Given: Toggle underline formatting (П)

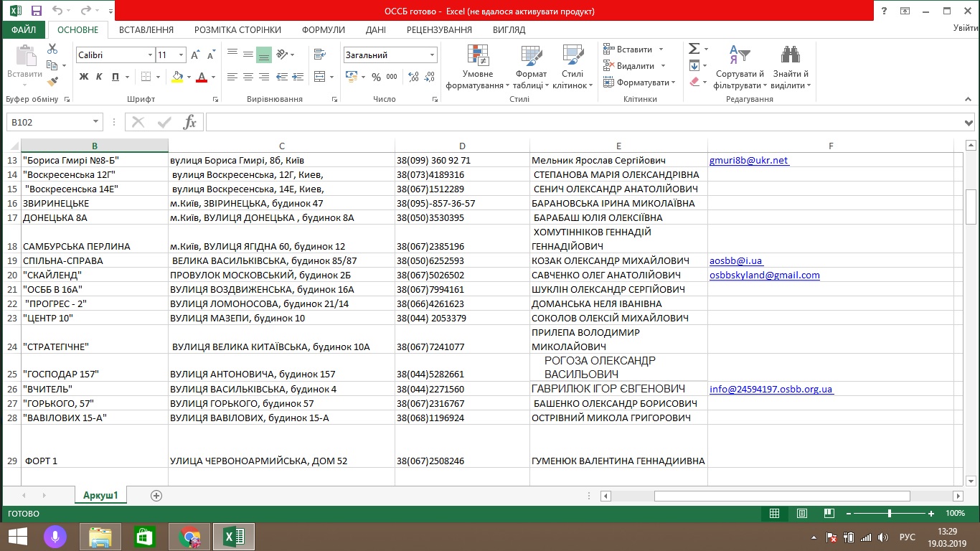Looking at the screenshot, I should tap(116, 77).
